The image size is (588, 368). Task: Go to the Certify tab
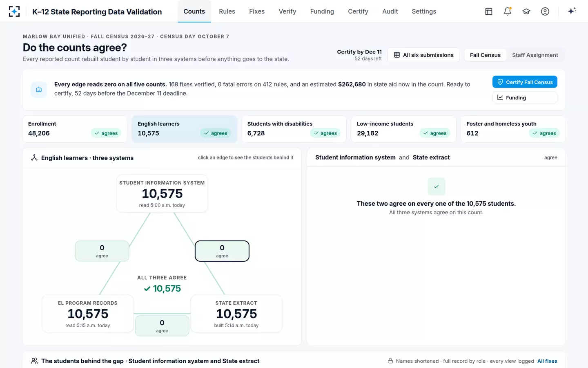358,11
